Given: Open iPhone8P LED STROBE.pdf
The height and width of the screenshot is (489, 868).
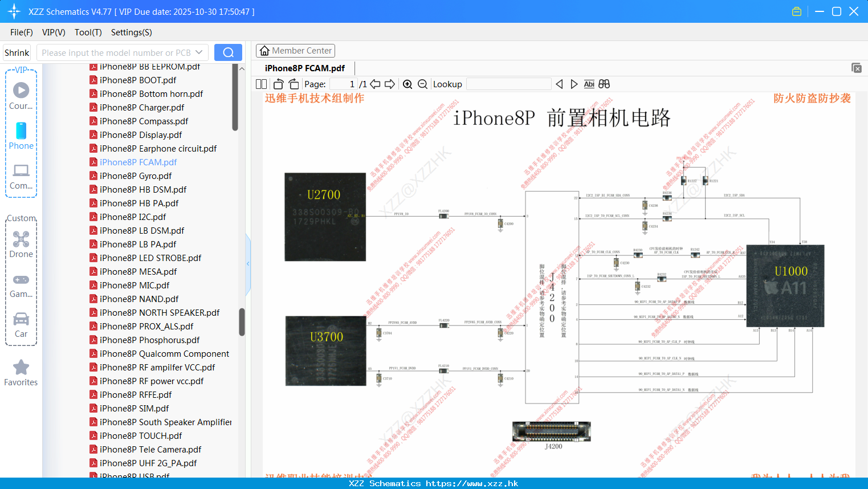Looking at the screenshot, I should pos(150,258).
